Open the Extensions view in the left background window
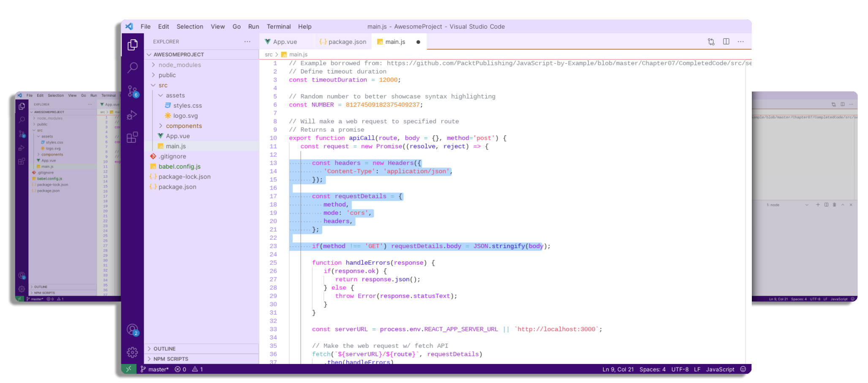 coord(22,161)
